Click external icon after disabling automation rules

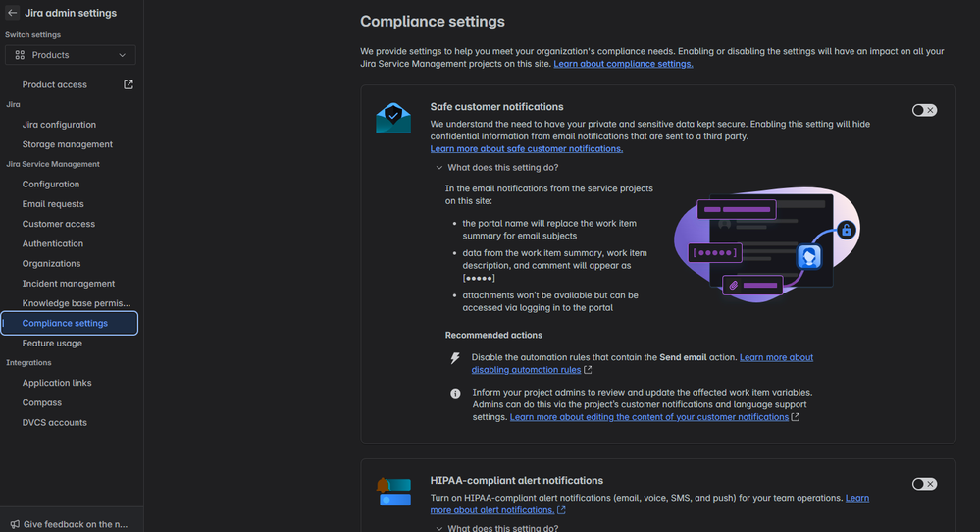588,370
